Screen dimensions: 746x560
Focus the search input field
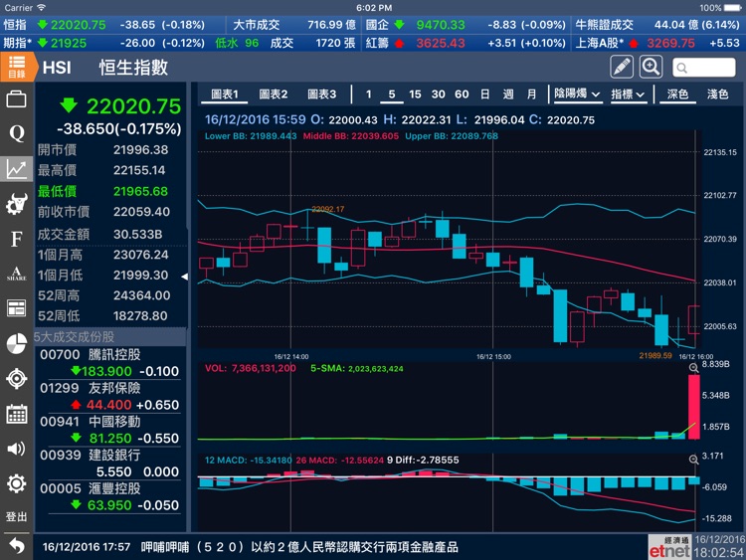pos(703,68)
